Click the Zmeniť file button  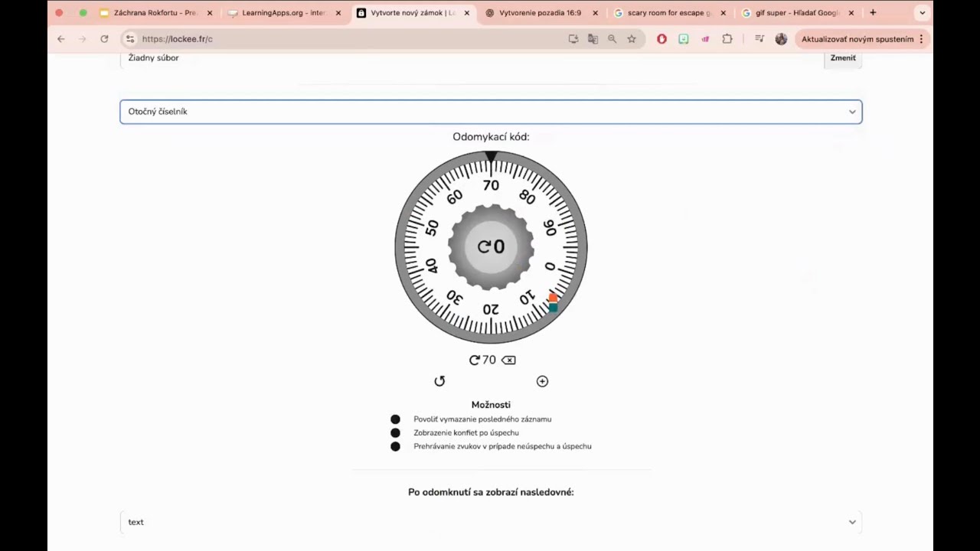click(843, 58)
